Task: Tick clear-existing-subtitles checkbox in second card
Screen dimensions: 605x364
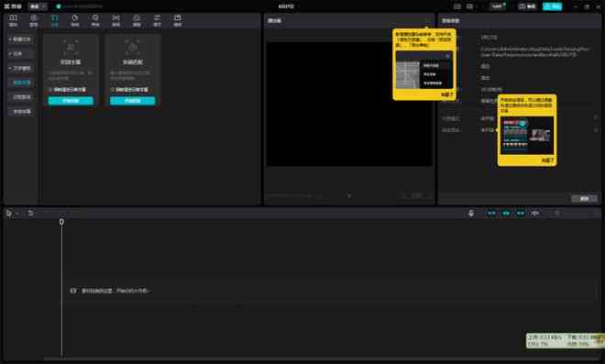Action: tap(112, 90)
